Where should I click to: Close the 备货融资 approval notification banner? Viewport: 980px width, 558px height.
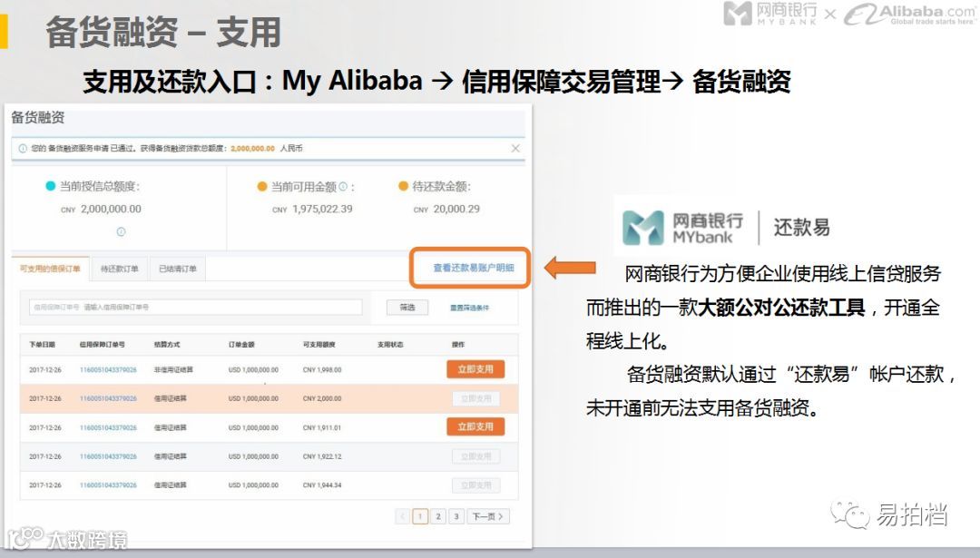tap(515, 148)
